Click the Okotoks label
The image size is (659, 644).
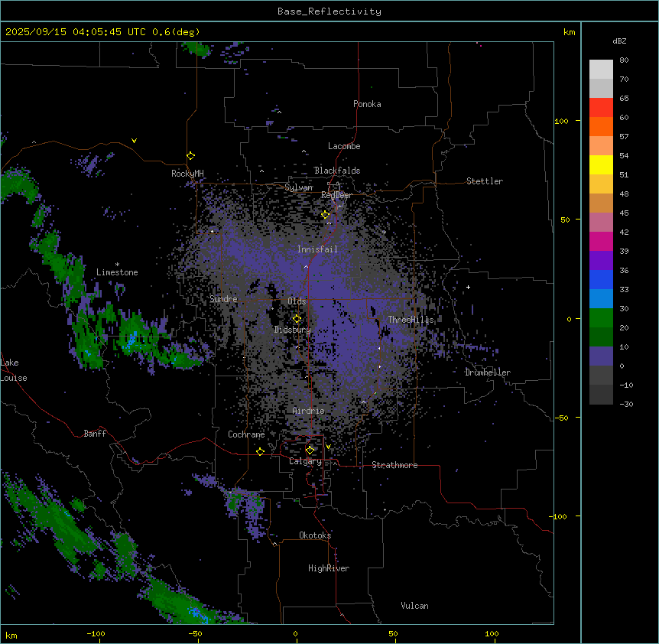(315, 535)
